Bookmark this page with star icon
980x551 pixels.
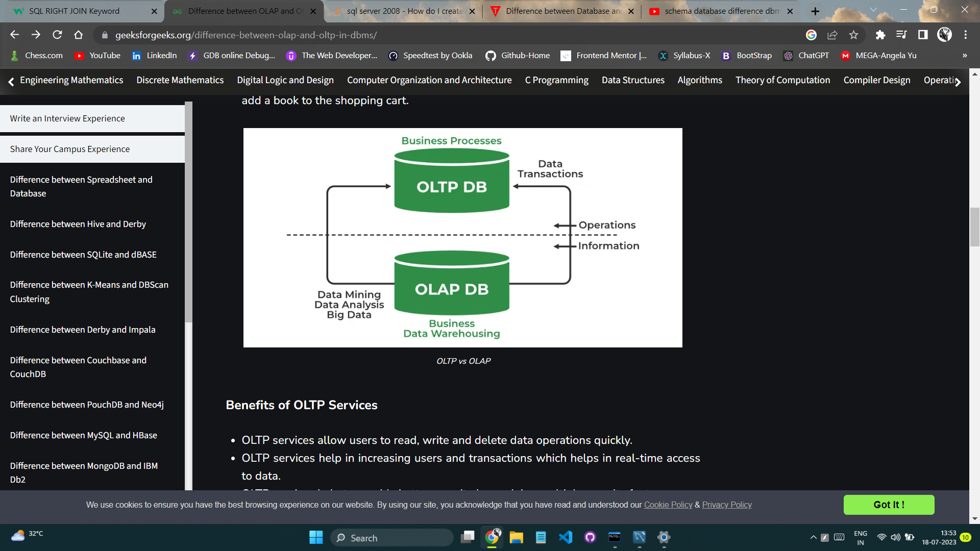853,35
